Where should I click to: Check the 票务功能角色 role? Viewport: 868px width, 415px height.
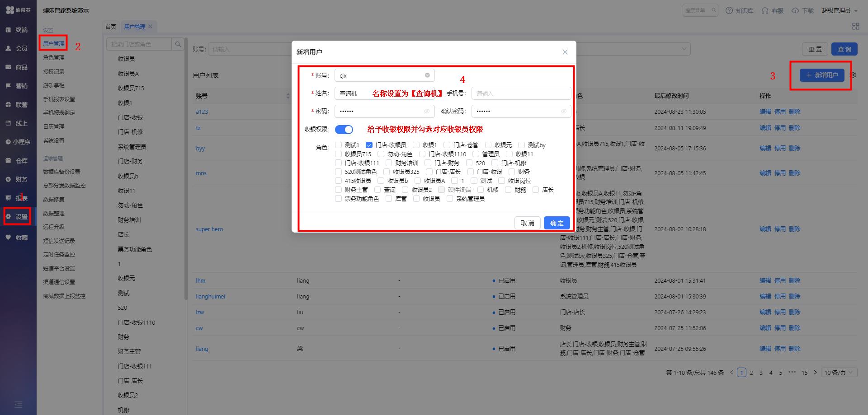pos(338,199)
